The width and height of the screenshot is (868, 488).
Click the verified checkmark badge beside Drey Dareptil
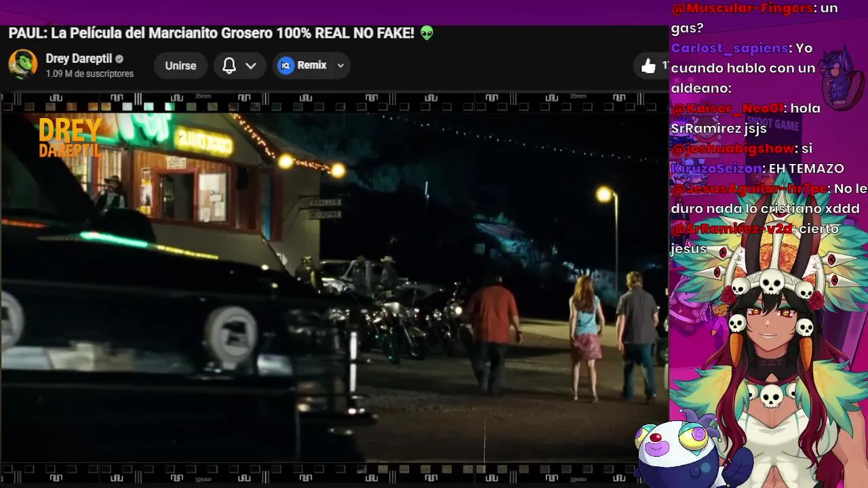[119, 59]
